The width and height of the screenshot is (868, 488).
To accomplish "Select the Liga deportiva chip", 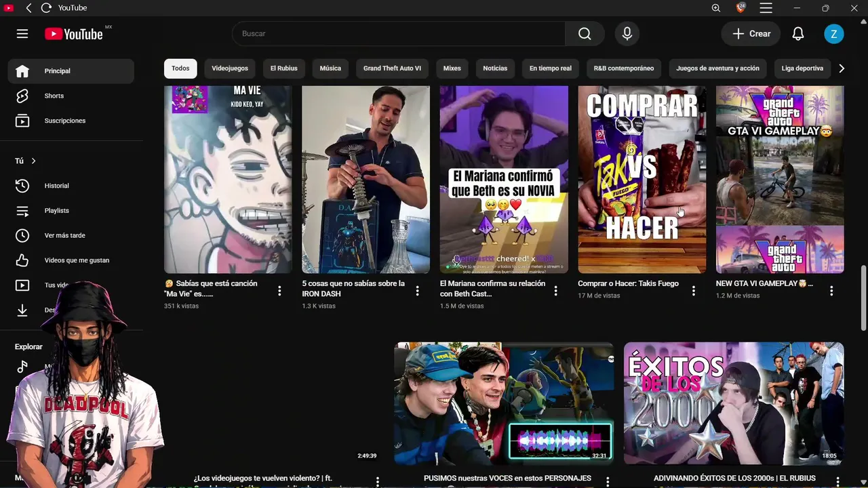I will pos(802,68).
